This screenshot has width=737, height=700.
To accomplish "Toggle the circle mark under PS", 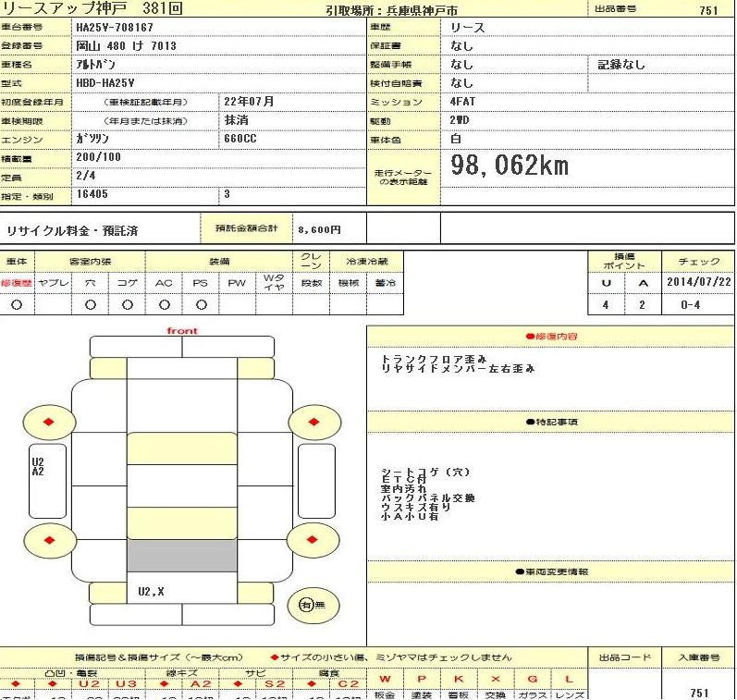I will click(200, 304).
